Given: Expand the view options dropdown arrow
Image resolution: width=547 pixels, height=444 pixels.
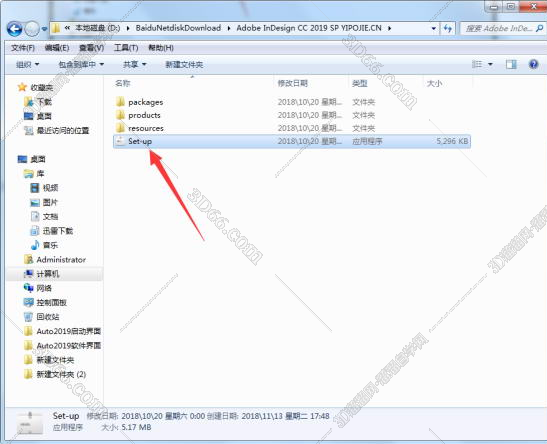Looking at the screenshot, I should coord(490,65).
